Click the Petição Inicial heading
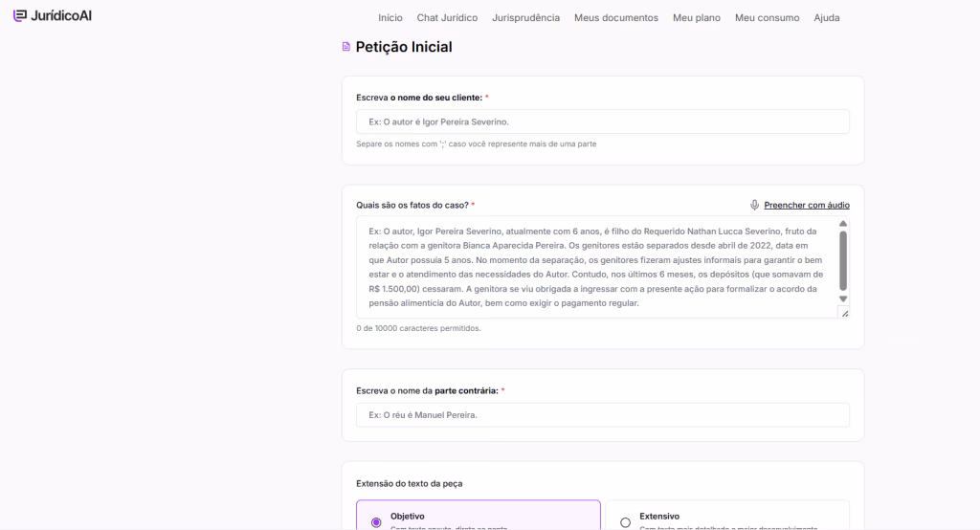The width and height of the screenshot is (980, 530). point(404,47)
